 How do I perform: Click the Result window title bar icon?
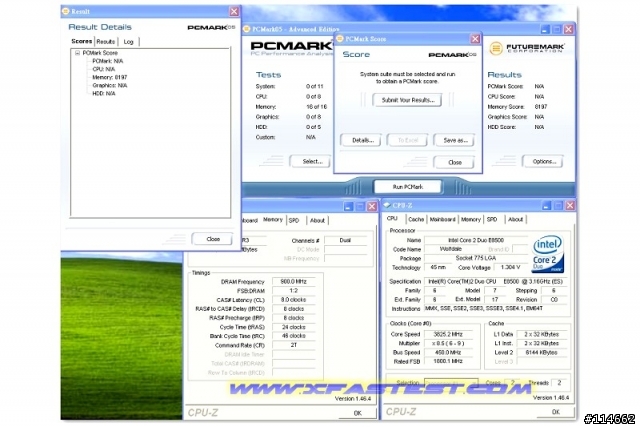click(66, 11)
